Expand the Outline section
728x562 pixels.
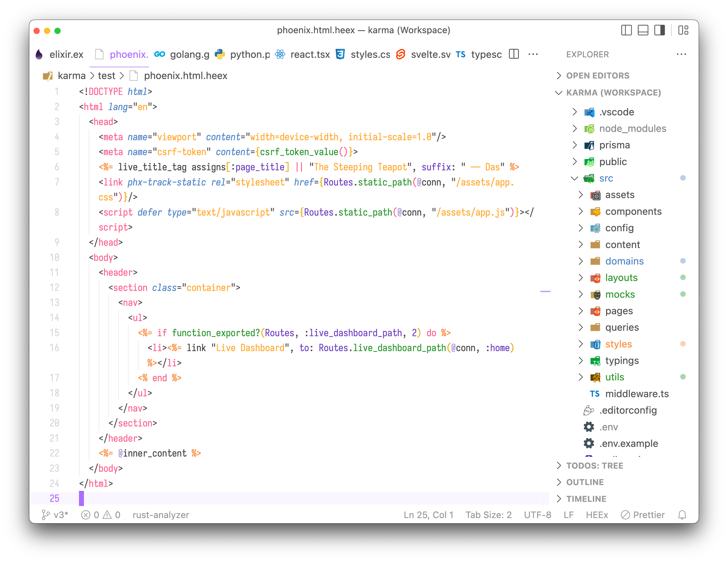[585, 482]
